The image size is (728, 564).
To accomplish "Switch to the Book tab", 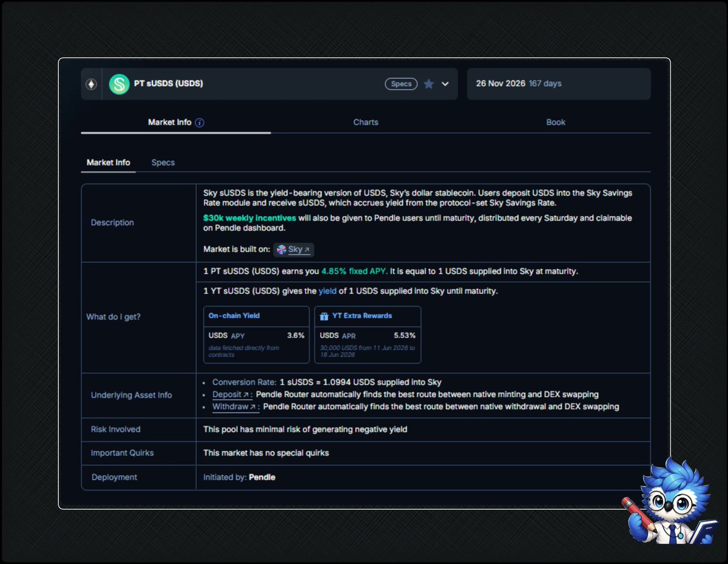I will coord(556,122).
